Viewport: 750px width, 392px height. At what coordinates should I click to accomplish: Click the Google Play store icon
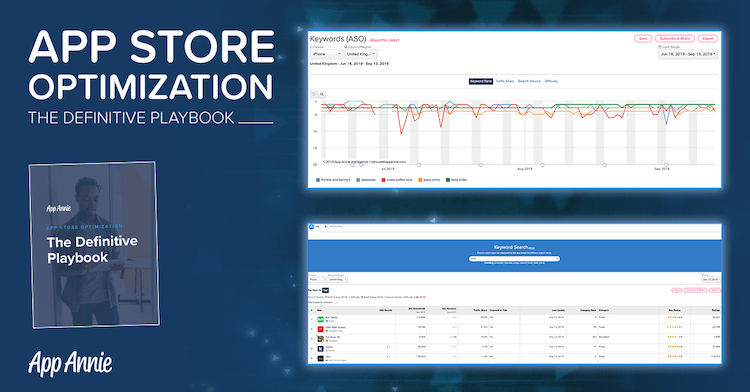pos(326,227)
